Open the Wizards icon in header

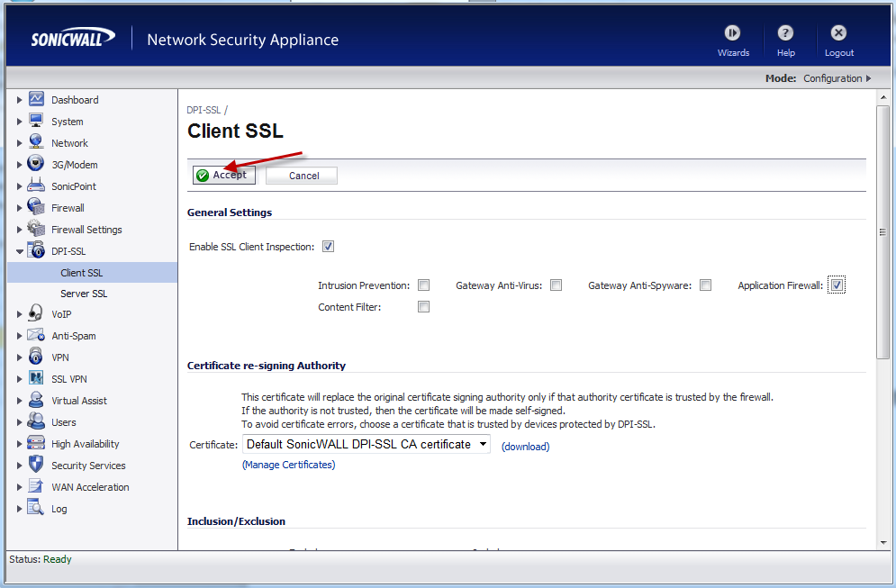pyautogui.click(x=733, y=33)
